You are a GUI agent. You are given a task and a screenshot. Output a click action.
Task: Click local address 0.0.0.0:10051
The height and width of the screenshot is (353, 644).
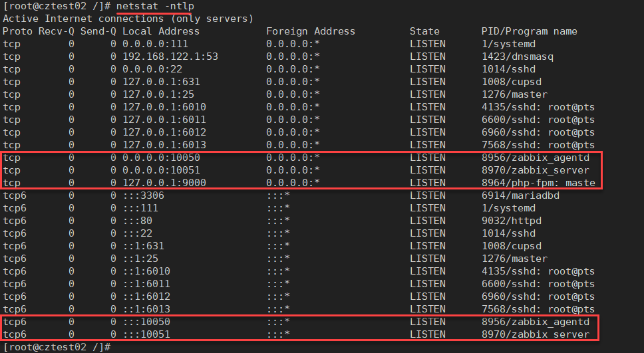pyautogui.click(x=162, y=170)
